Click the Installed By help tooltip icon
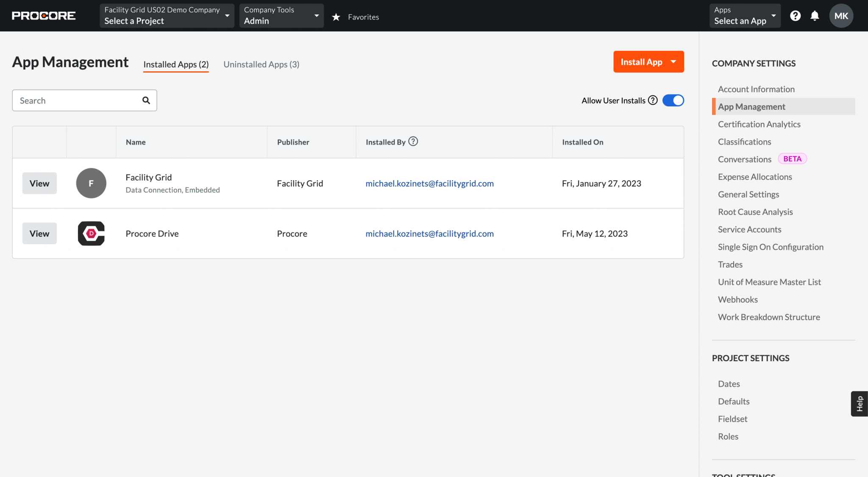Screen dimensions: 868x477 coord(413,142)
